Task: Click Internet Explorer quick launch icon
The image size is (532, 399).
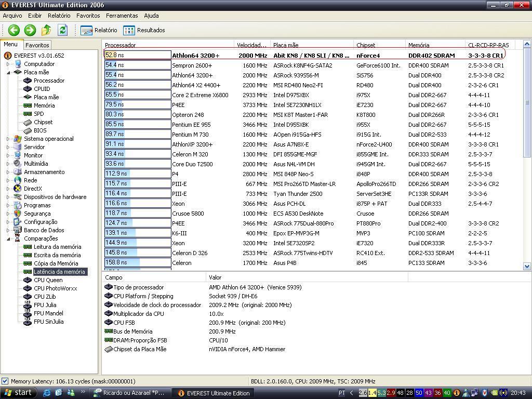Action: click(46, 393)
